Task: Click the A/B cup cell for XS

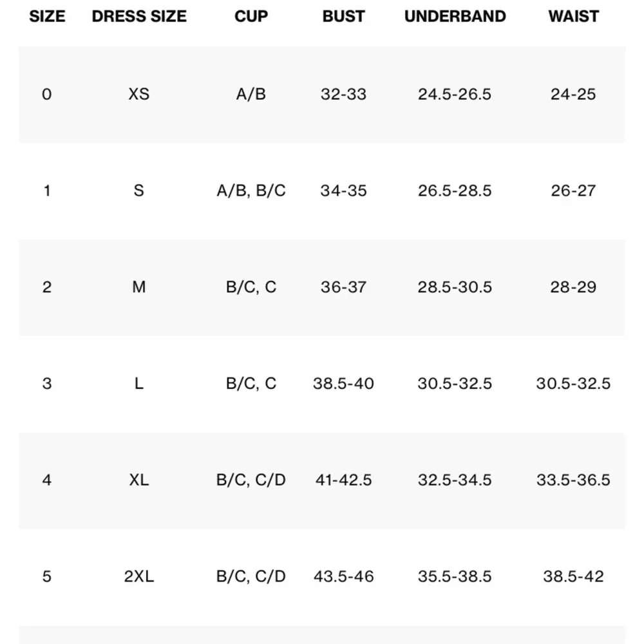Action: click(251, 94)
